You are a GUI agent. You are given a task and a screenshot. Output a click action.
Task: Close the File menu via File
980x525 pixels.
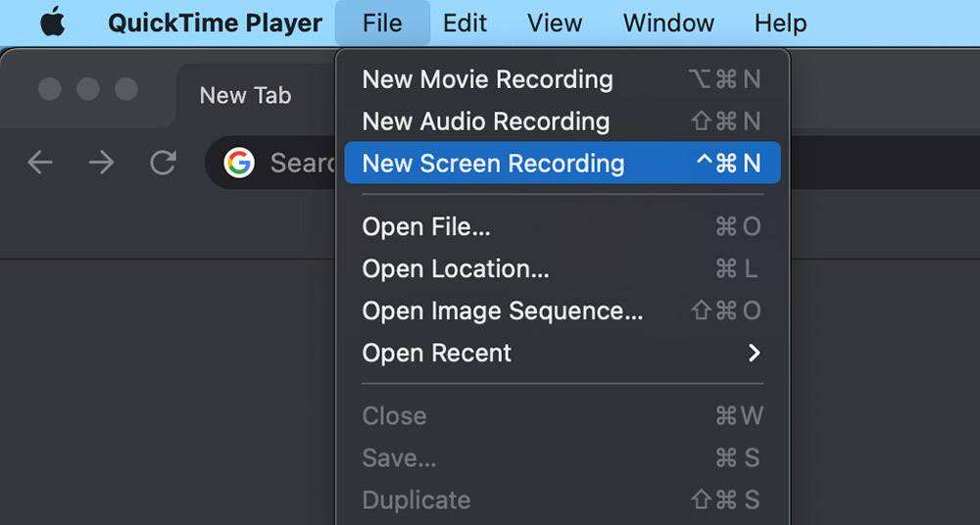pos(382,23)
